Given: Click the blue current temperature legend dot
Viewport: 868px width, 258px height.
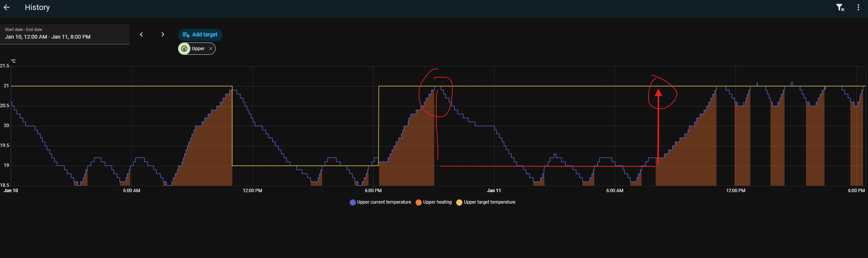Looking at the screenshot, I should tap(353, 202).
